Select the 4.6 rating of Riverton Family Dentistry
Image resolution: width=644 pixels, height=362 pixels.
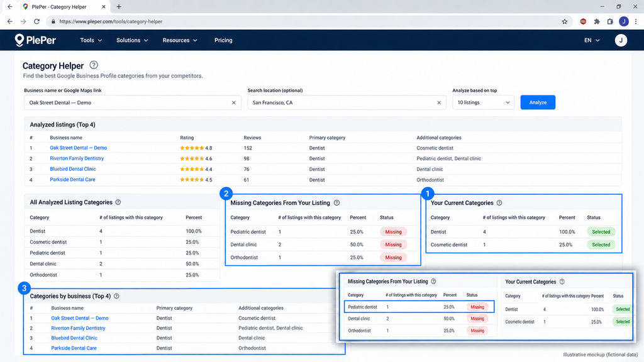[x=196, y=158]
